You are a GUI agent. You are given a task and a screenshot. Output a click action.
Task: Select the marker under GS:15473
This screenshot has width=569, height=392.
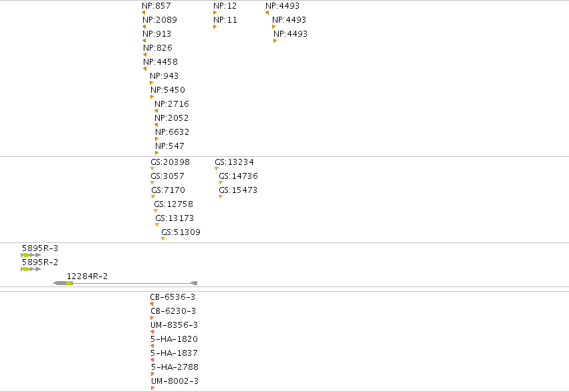221,197
